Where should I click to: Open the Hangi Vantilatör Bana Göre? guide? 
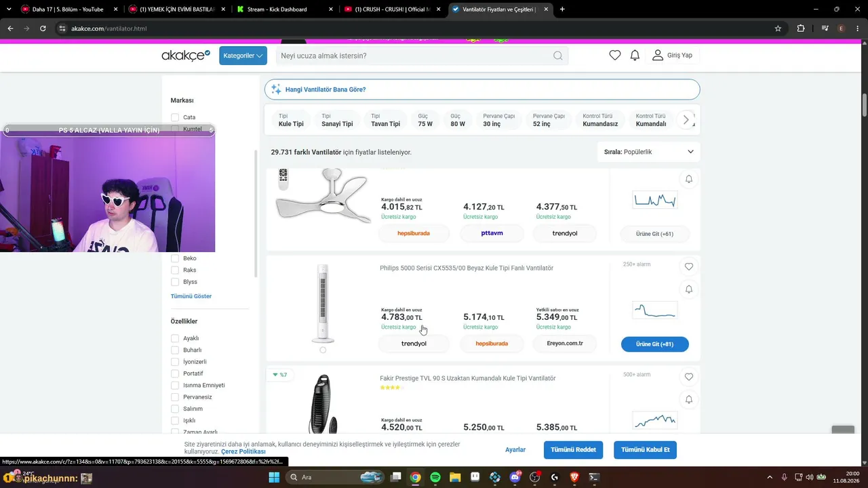482,89
